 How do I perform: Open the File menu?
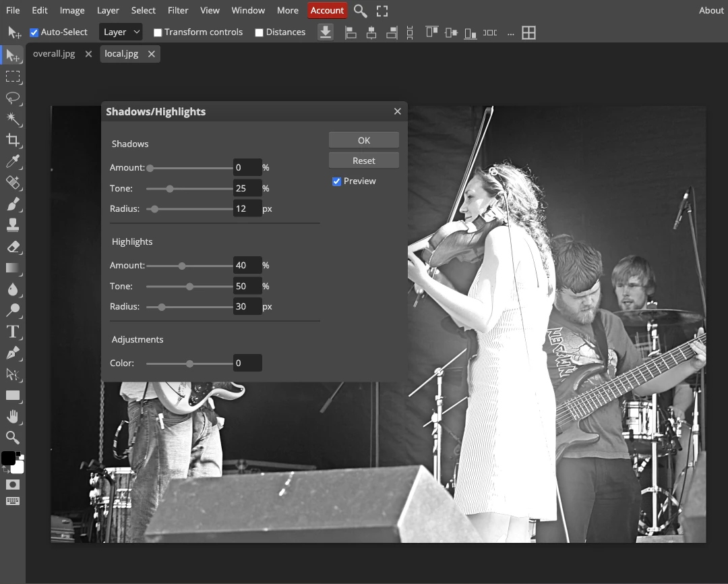coord(13,10)
